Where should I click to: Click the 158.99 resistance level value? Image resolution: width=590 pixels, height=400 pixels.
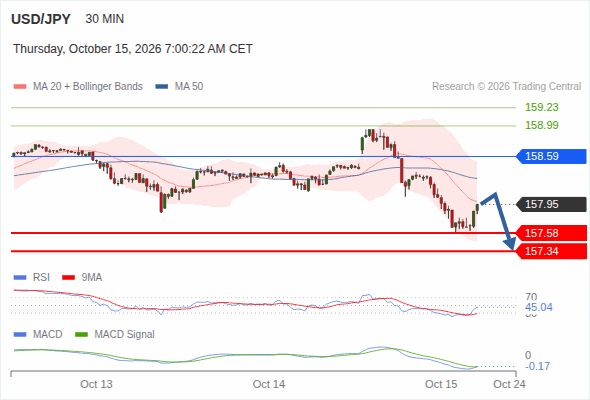click(x=542, y=125)
